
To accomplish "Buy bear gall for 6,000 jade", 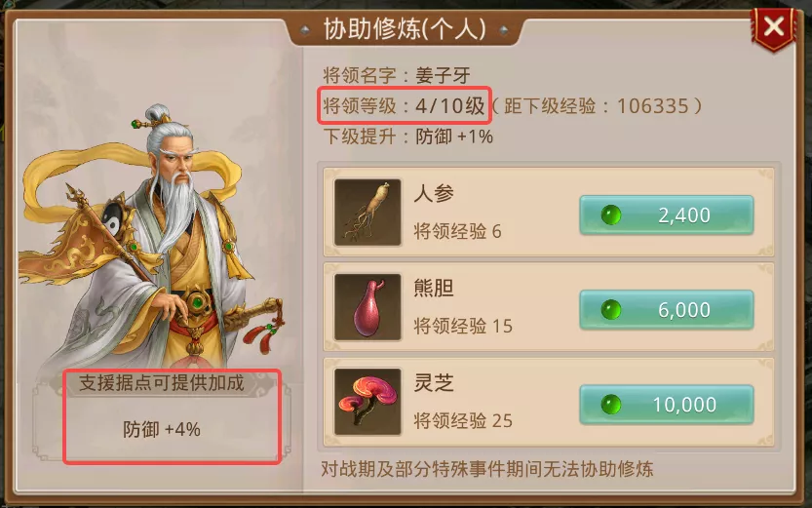I will pos(667,310).
